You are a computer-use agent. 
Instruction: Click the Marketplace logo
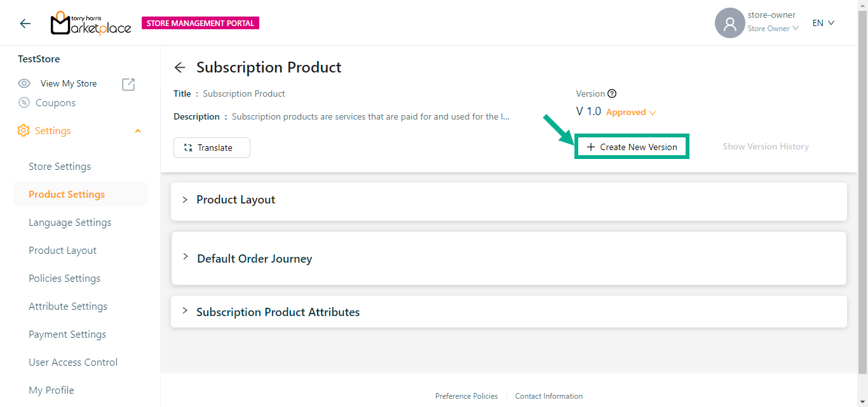coord(91,24)
